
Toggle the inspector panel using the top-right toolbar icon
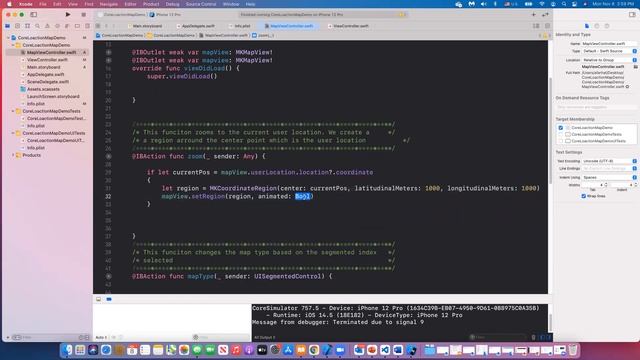(x=632, y=14)
